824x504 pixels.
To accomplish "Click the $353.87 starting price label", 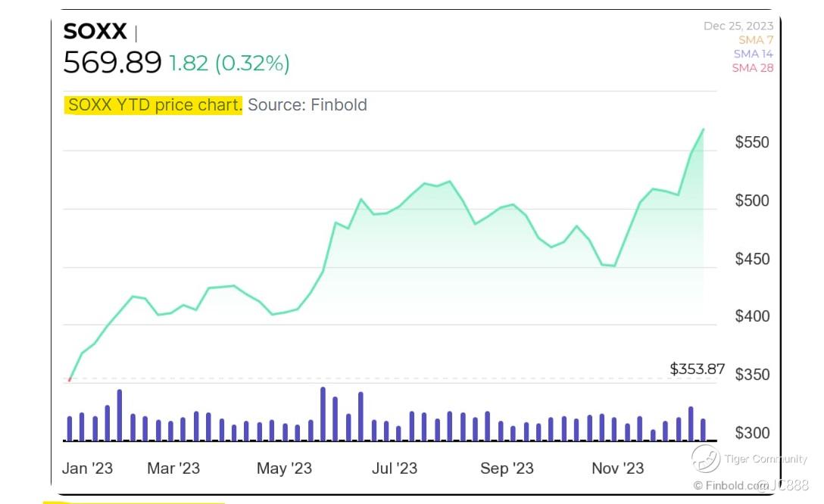I will [x=697, y=369].
